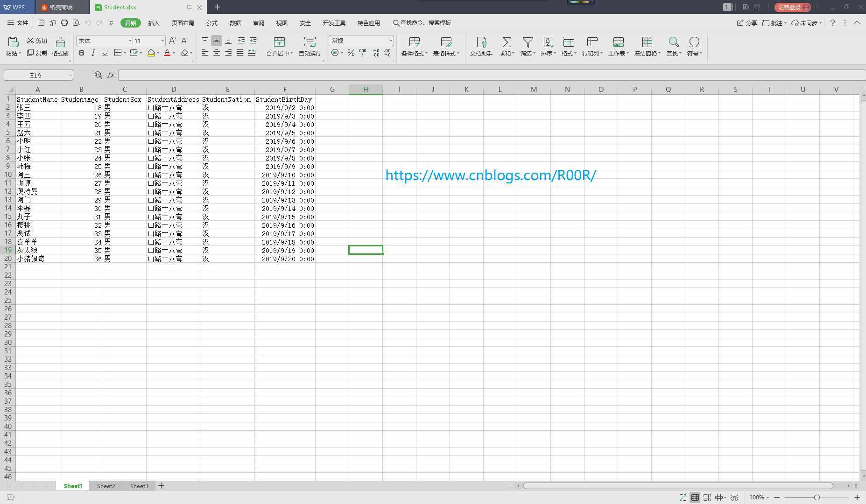Screen dimensions: 866x504
Task: Open the font size dropdown
Action: 162,41
